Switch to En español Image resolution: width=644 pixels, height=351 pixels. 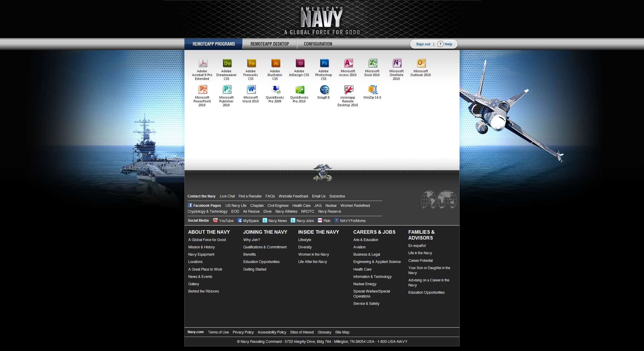click(417, 246)
